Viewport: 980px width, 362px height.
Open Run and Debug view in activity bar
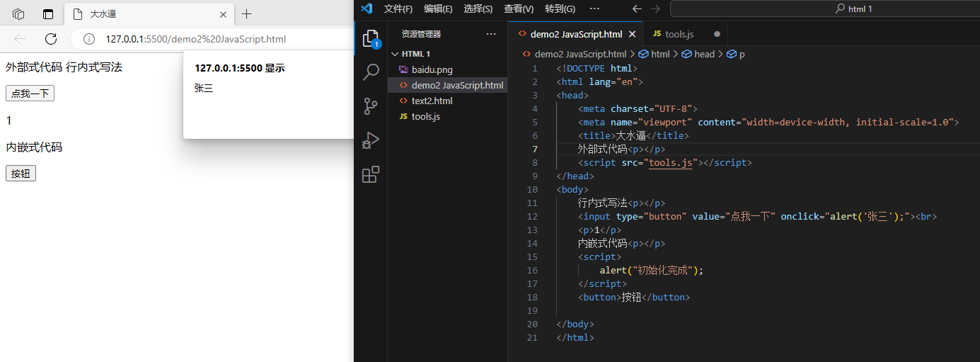371,140
